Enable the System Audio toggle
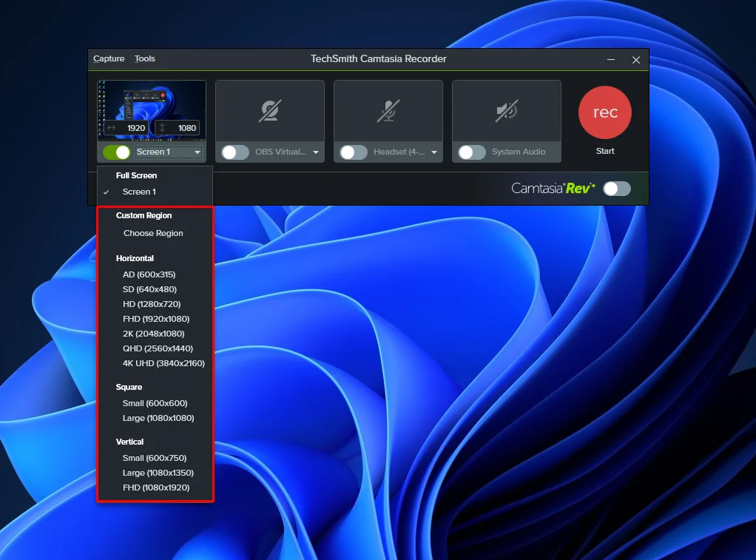The height and width of the screenshot is (560, 756). pyautogui.click(x=472, y=152)
